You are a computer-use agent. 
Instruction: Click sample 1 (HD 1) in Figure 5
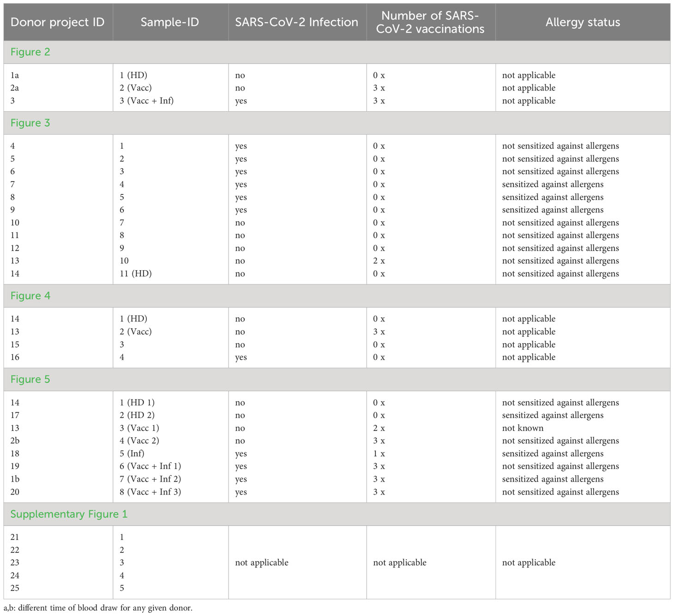pos(137,403)
